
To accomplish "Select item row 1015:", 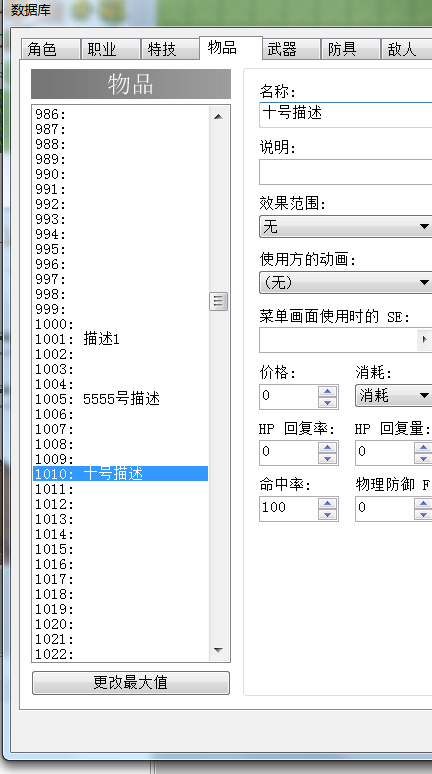I will pyautogui.click(x=120, y=549).
